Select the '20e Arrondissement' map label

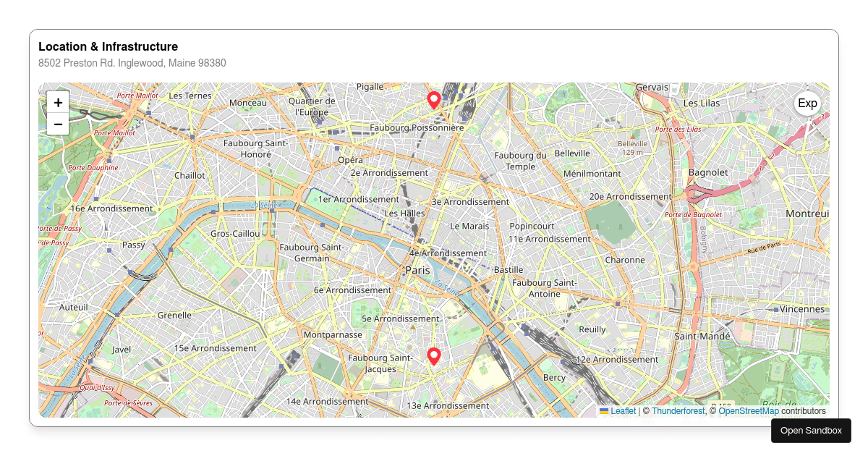tap(631, 196)
